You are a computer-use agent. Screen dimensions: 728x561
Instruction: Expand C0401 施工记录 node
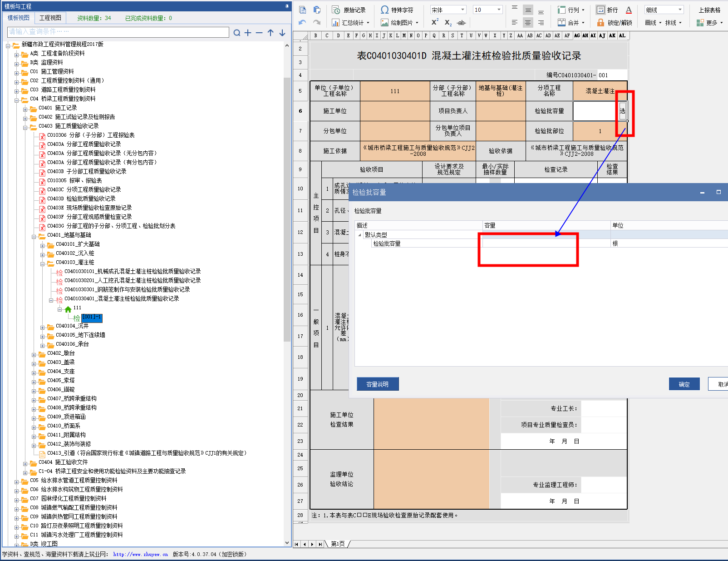[x=25, y=109]
